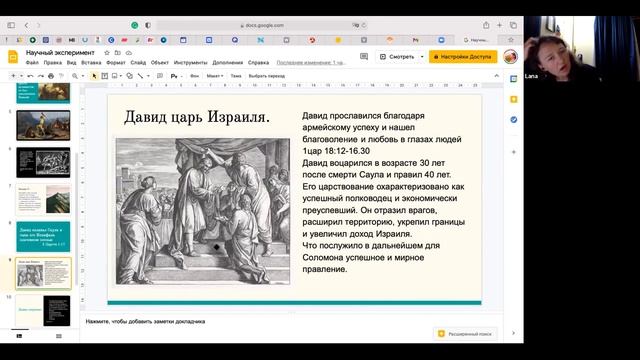Click the insert image icon
Screen dimensions: 640x360
point(115,76)
